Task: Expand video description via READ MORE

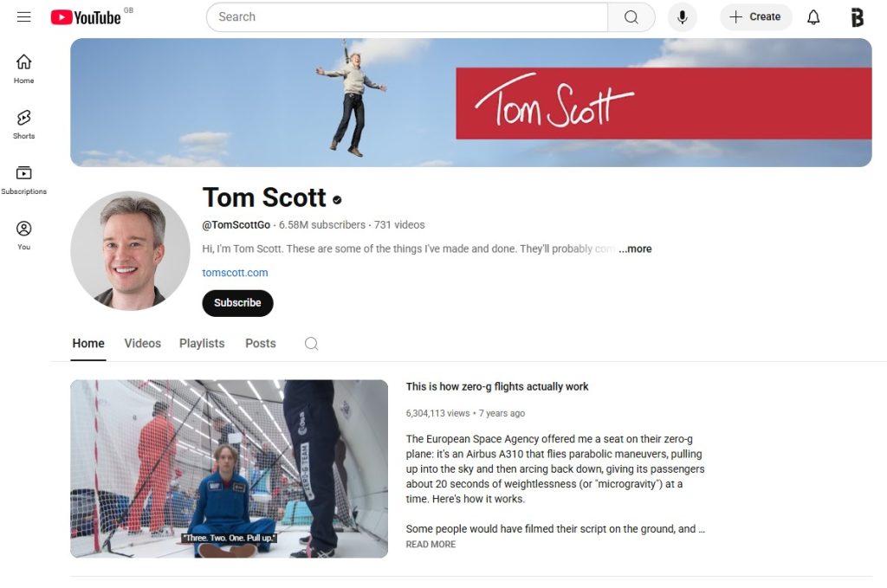Action: coord(431,544)
